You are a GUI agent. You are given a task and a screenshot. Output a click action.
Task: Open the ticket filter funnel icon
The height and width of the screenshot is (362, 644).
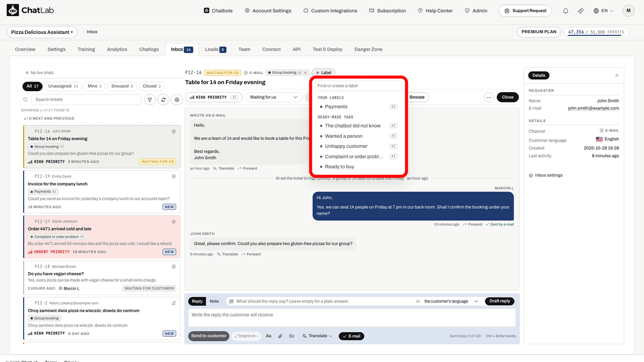pos(150,100)
